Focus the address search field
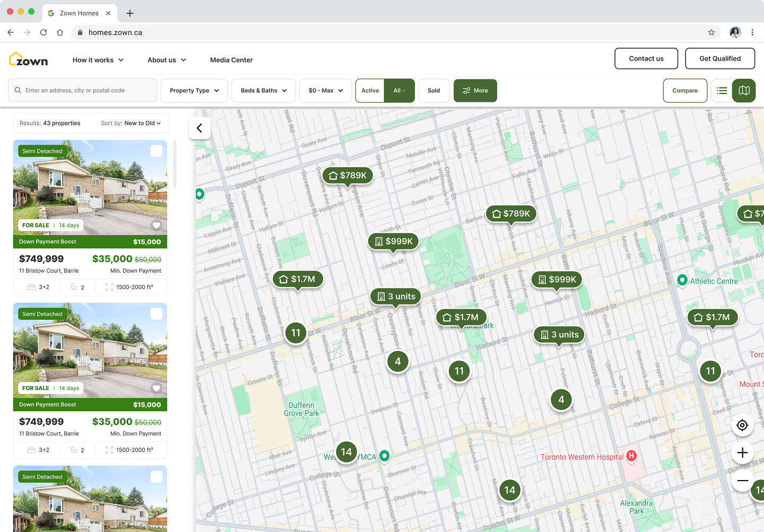 point(83,91)
